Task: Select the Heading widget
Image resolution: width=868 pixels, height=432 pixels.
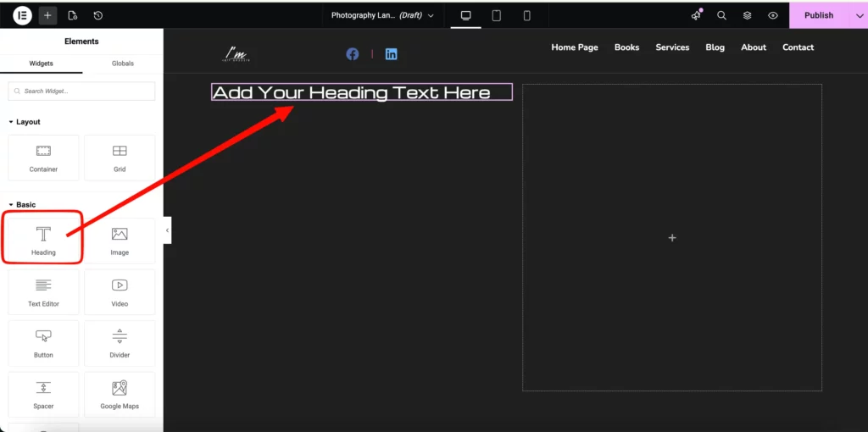Action: (43, 241)
